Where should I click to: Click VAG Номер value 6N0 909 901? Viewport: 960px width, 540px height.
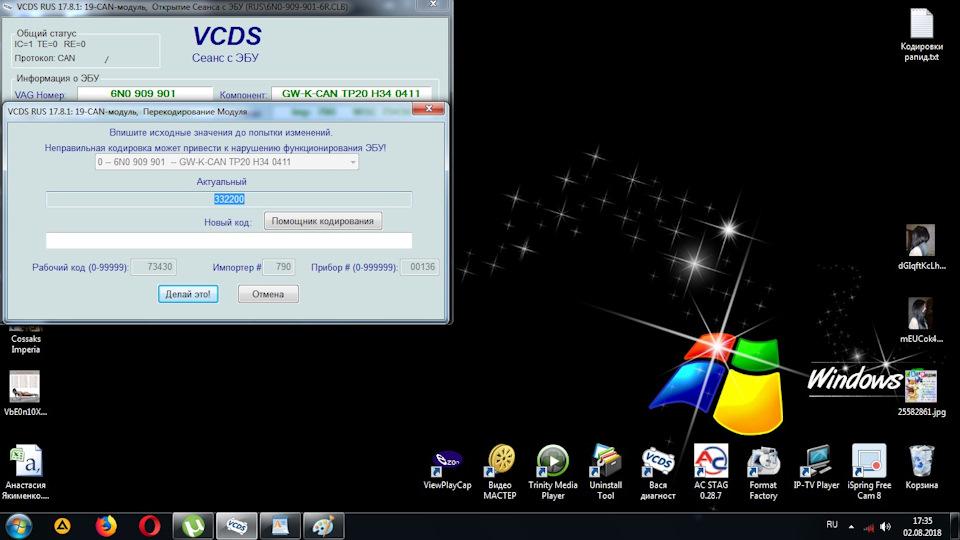pyautogui.click(x=144, y=94)
